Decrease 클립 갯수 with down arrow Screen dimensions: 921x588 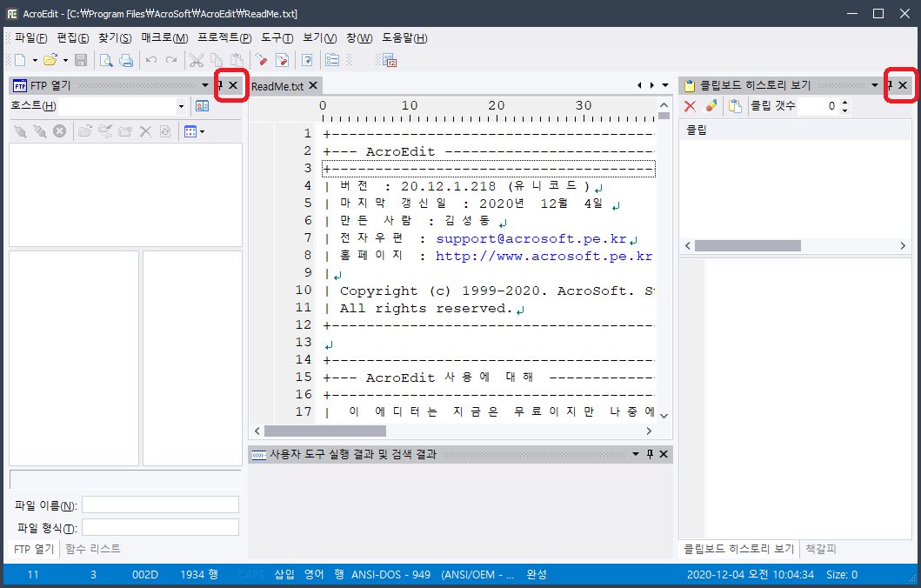click(844, 110)
